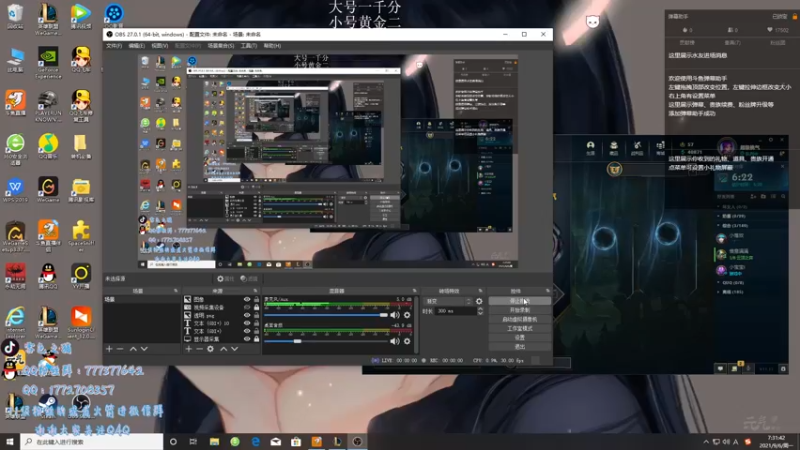Viewport: 800px width, 450px height.
Task: Toggle visibility of the 透明.png source
Action: [247, 315]
